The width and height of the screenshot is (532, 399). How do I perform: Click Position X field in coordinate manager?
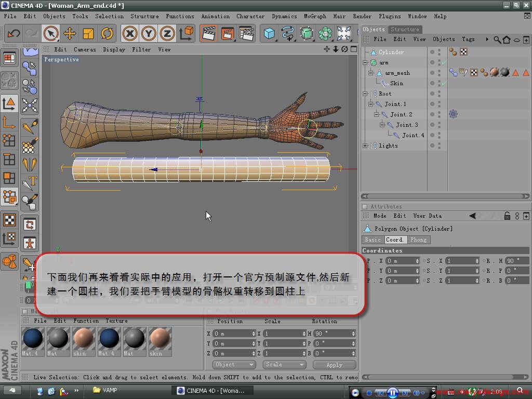point(234,334)
